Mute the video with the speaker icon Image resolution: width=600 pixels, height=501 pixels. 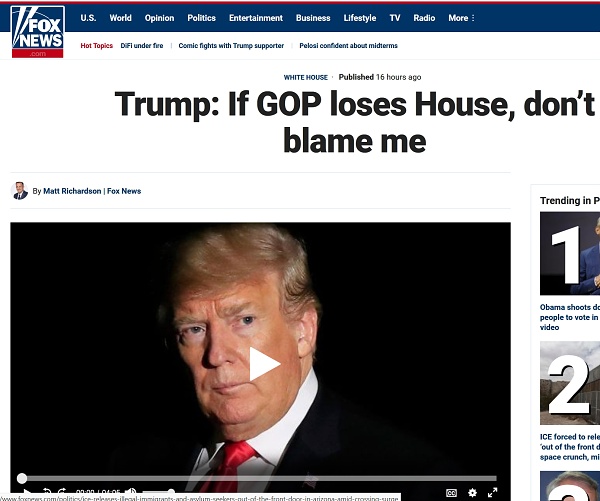(x=130, y=492)
